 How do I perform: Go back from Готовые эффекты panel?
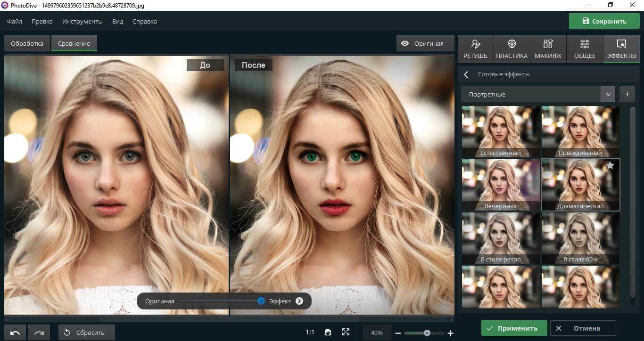tap(466, 74)
